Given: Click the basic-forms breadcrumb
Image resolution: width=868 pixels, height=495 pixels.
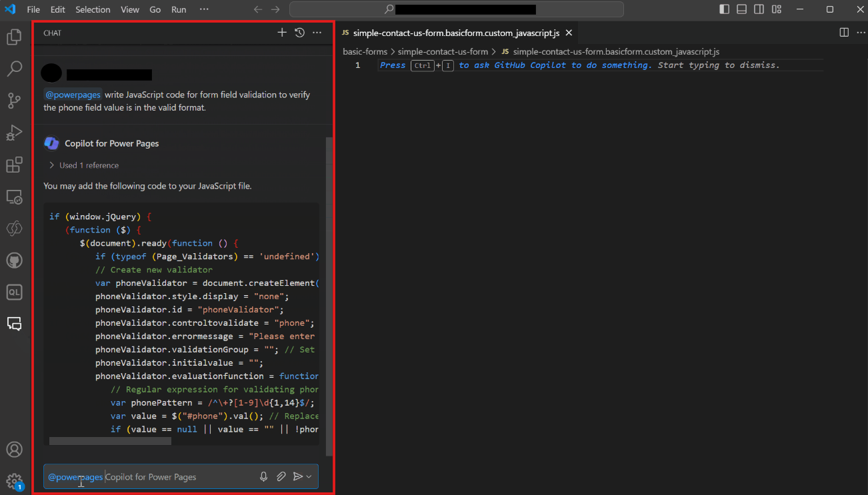Looking at the screenshot, I should click(365, 51).
